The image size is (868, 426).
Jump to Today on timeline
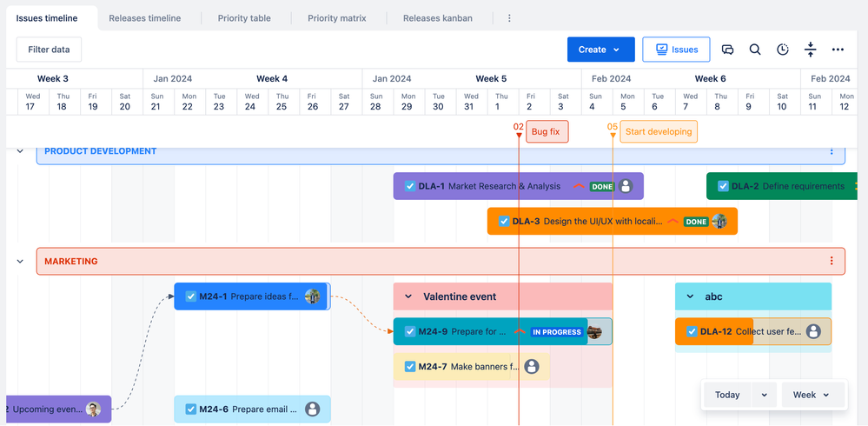point(727,395)
